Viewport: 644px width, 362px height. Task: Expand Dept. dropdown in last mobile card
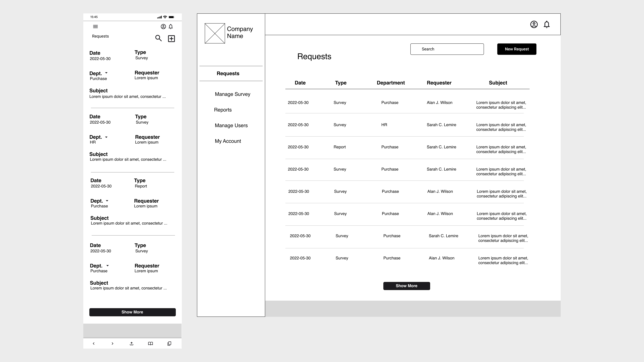[107, 266]
